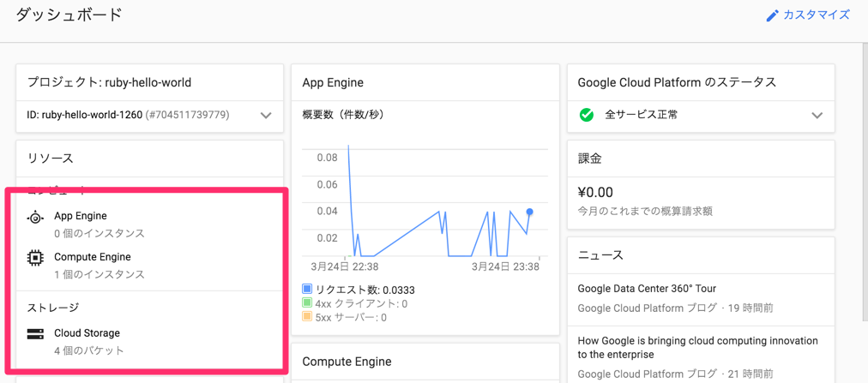Click the latest data point on chart
The width and height of the screenshot is (868, 383).
coord(530,212)
